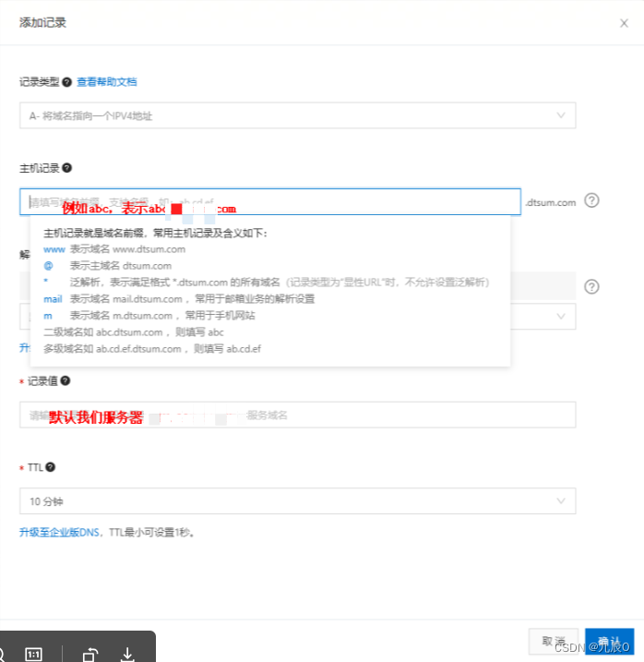The image size is (644, 662).
Task: Click the circled question mark beside the resolution line section
Action: [591, 286]
